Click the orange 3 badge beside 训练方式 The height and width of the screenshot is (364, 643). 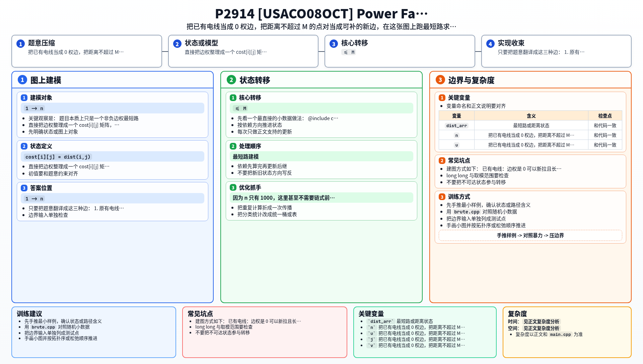point(442,197)
